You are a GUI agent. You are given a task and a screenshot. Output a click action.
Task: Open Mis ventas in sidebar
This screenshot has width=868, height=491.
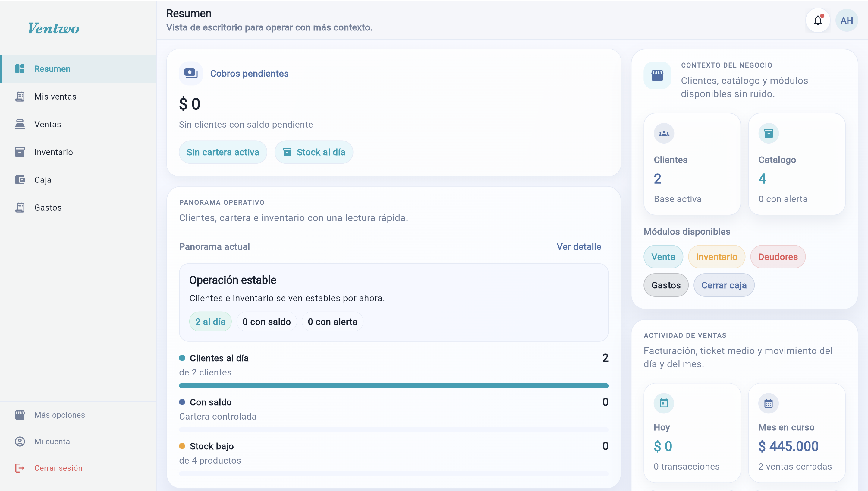click(x=55, y=97)
